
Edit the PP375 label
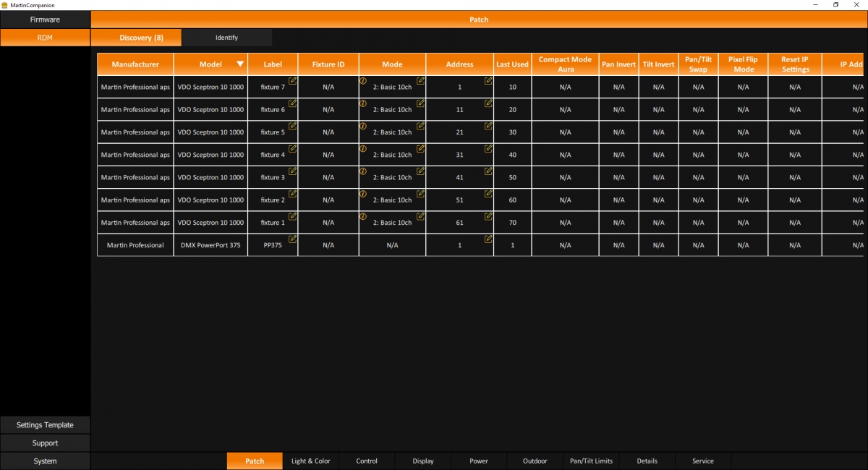click(293, 239)
